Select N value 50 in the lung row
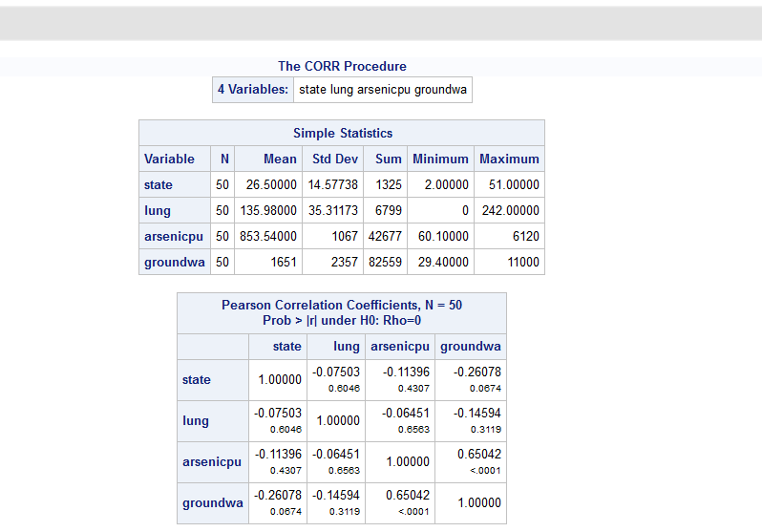Viewport: 762px width, 532px height. coord(222,210)
